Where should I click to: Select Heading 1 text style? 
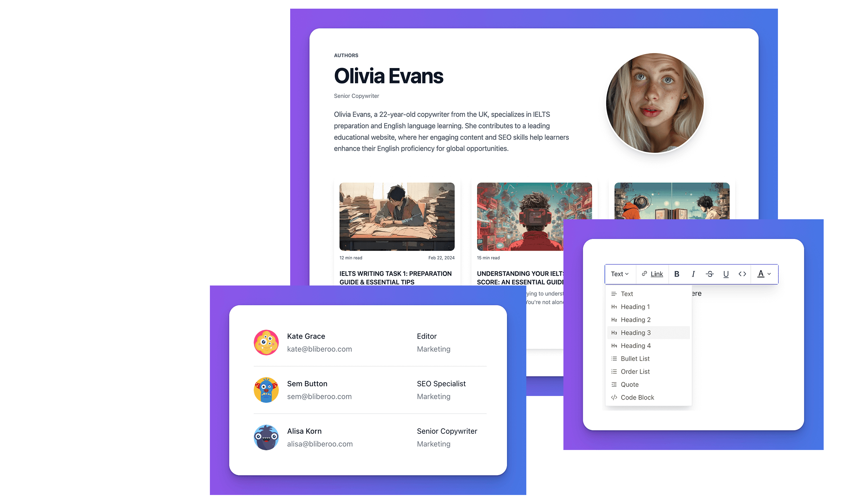click(635, 307)
